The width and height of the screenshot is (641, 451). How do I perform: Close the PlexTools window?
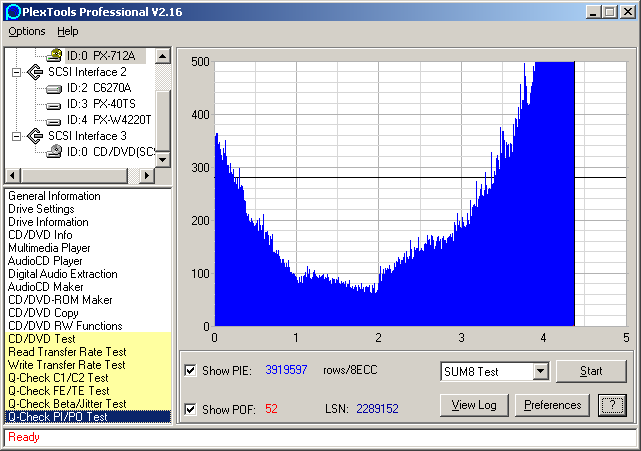coord(628,12)
